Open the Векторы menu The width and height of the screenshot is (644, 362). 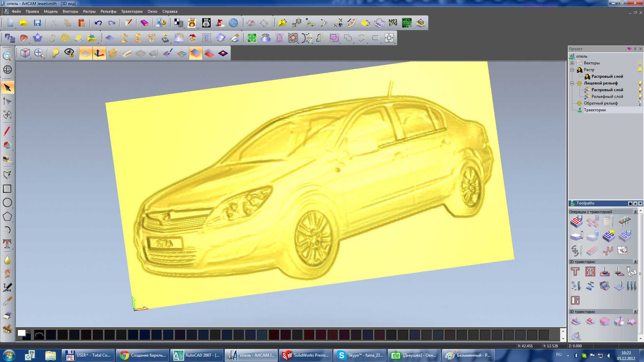tap(70, 11)
